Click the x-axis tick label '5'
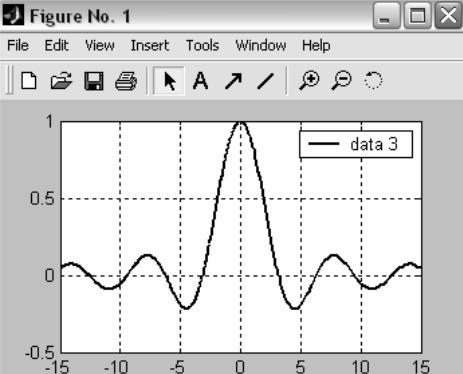463x374 pixels. (x=300, y=367)
